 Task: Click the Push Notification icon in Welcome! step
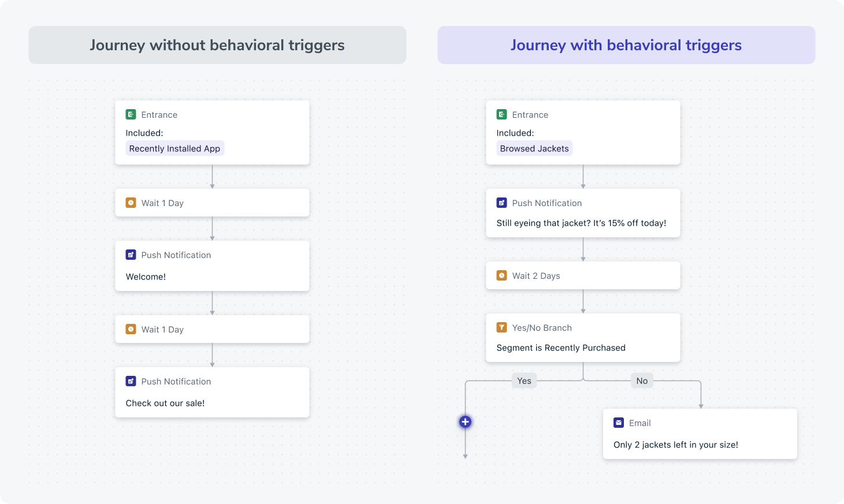131,255
